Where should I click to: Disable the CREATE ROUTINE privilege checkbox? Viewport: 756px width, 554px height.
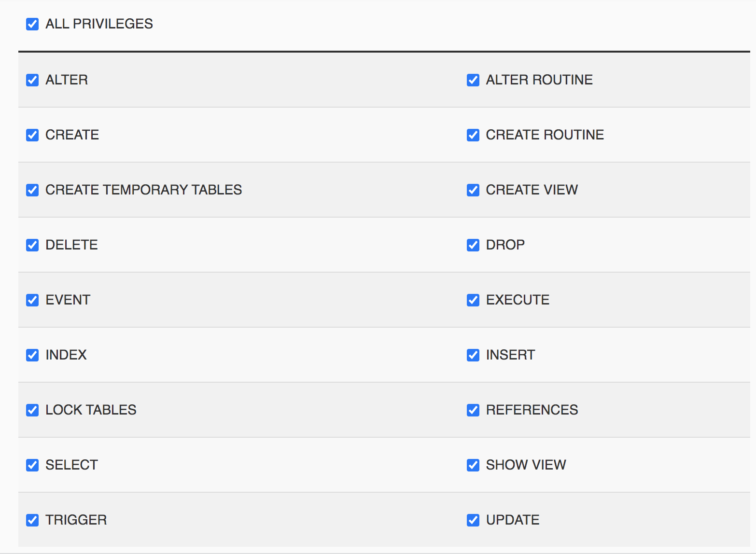473,135
